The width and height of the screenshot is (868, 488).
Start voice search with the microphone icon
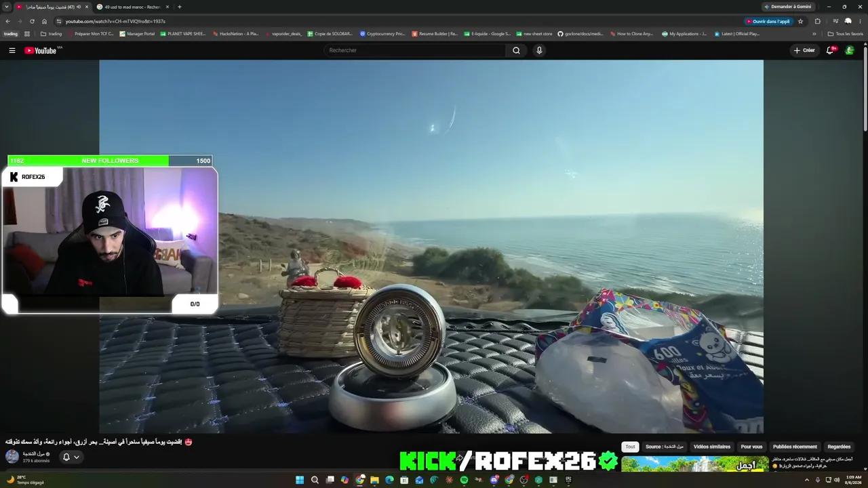tap(539, 50)
